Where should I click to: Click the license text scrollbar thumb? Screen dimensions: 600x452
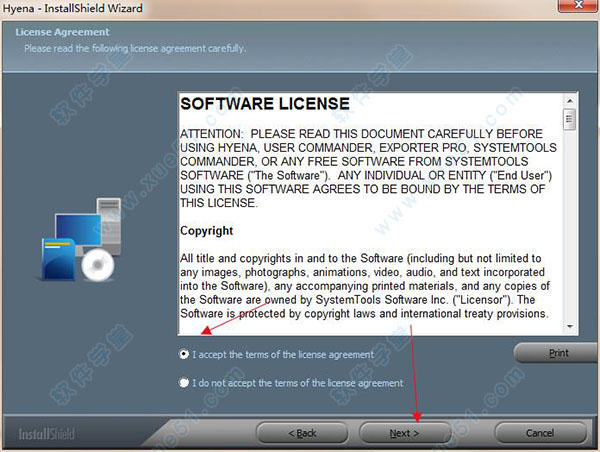pos(569,120)
